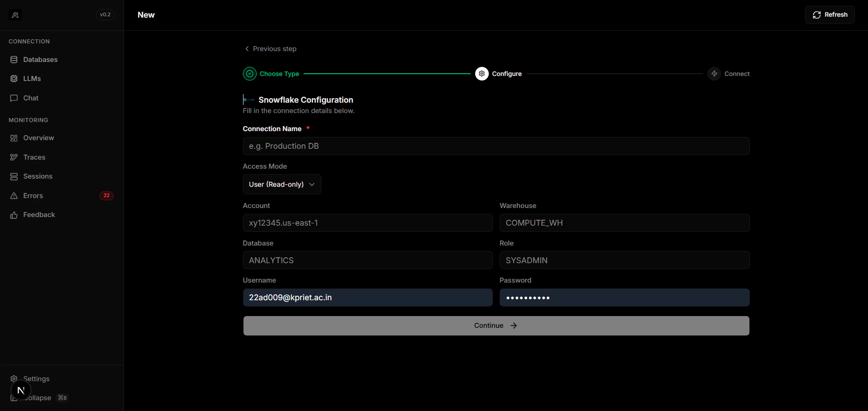Click the "Connection Name" field label
868x411 pixels.
point(272,129)
